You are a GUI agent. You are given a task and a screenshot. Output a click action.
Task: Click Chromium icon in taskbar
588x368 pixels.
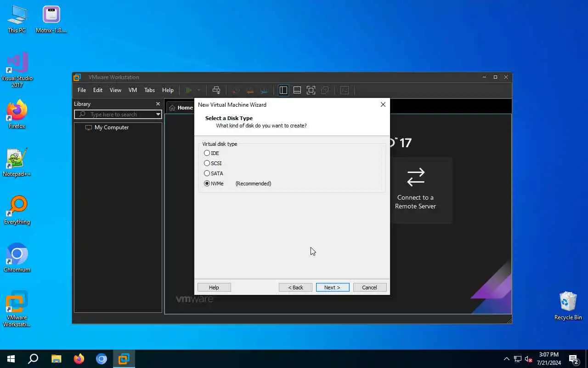click(102, 359)
